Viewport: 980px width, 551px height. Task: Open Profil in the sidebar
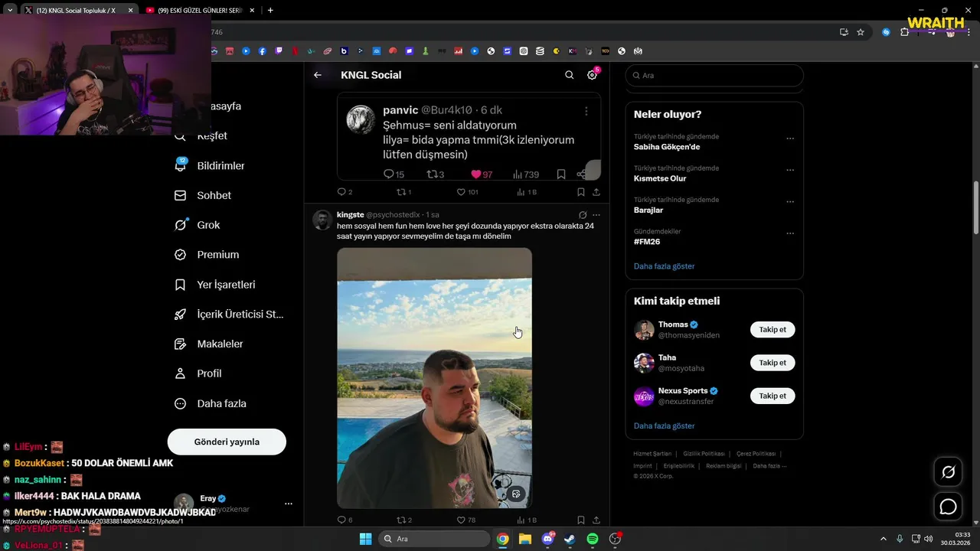(x=198, y=373)
